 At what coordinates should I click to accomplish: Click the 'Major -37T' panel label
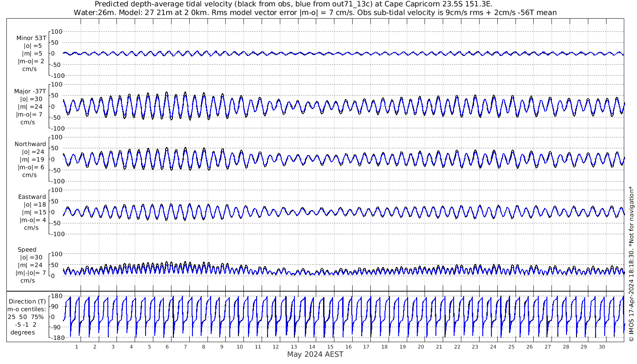(x=30, y=91)
